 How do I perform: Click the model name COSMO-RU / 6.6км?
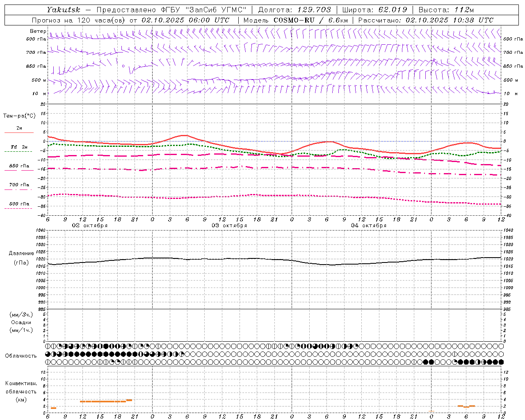click(x=311, y=20)
